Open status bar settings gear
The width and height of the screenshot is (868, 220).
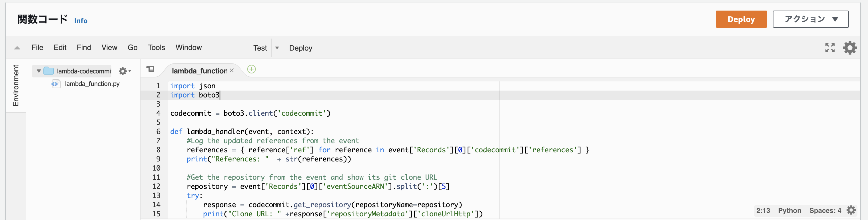click(851, 210)
